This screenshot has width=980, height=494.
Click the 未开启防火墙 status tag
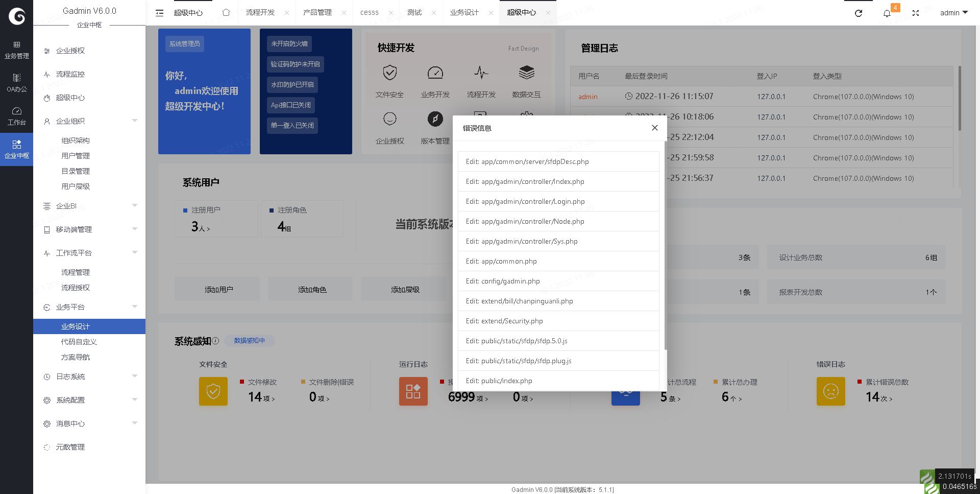tap(289, 44)
